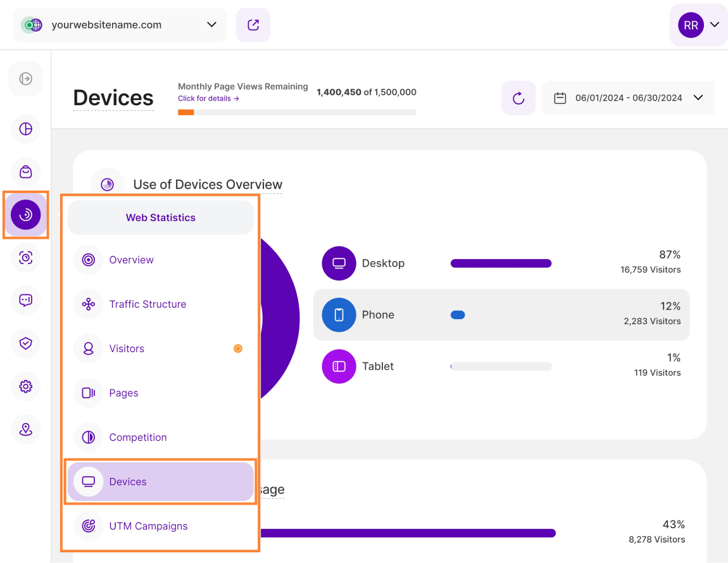Open the UTM Campaigns menu item
Screen dimensions: 728x563
pos(148,526)
